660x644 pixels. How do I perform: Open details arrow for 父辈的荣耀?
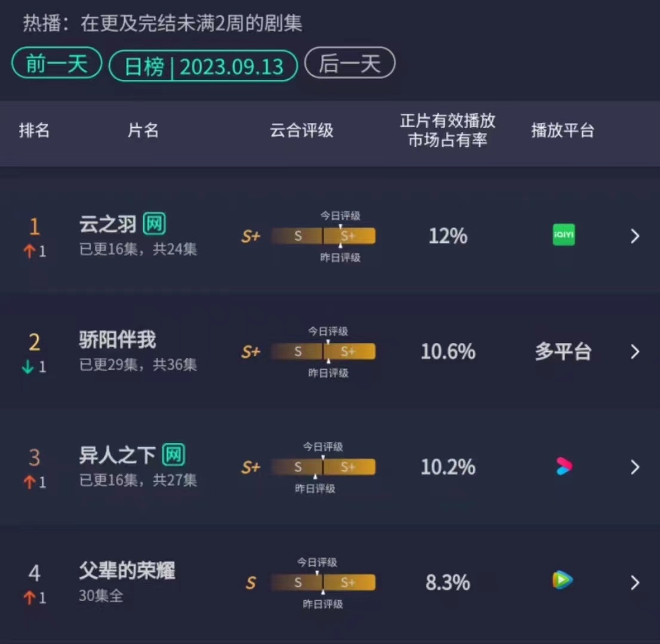(635, 583)
